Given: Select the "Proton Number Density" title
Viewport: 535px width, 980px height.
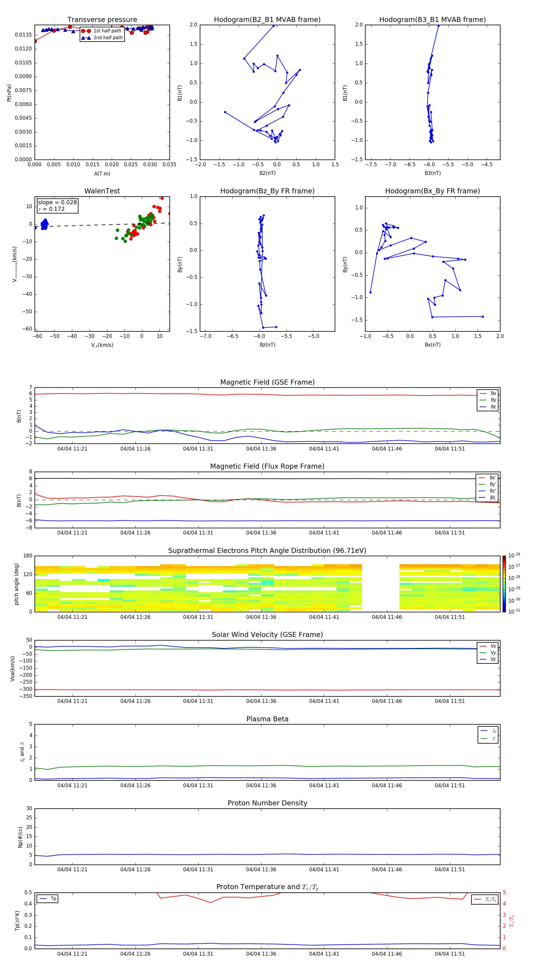Looking at the screenshot, I should tap(267, 804).
